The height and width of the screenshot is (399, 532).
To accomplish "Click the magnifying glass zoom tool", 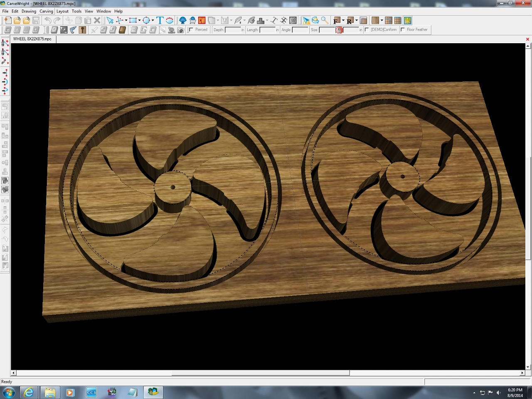I will (325, 20).
